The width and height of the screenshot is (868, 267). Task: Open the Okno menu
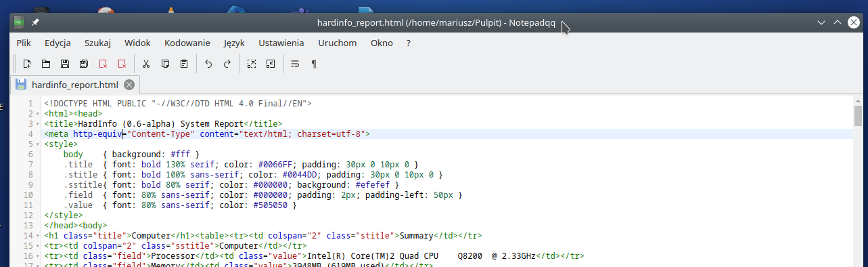(x=382, y=43)
